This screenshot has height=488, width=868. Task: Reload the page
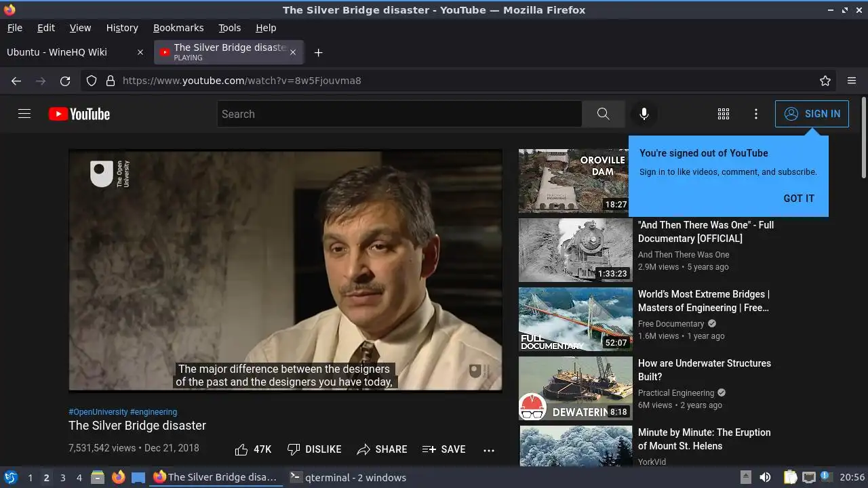point(65,81)
